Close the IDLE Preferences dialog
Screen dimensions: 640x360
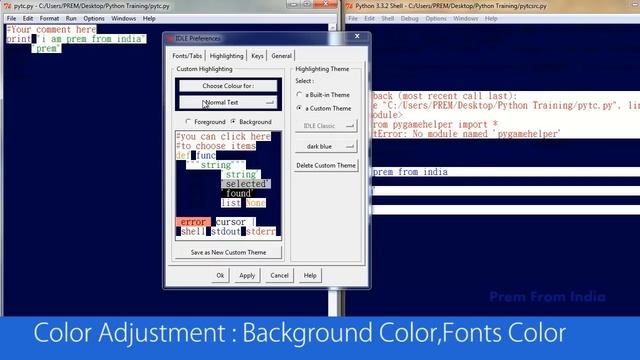[357, 36]
